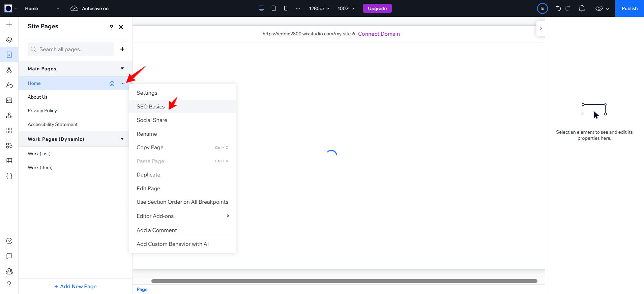Open the preview options arrow next to eye
The height and width of the screenshot is (294, 644).
click(x=607, y=9)
